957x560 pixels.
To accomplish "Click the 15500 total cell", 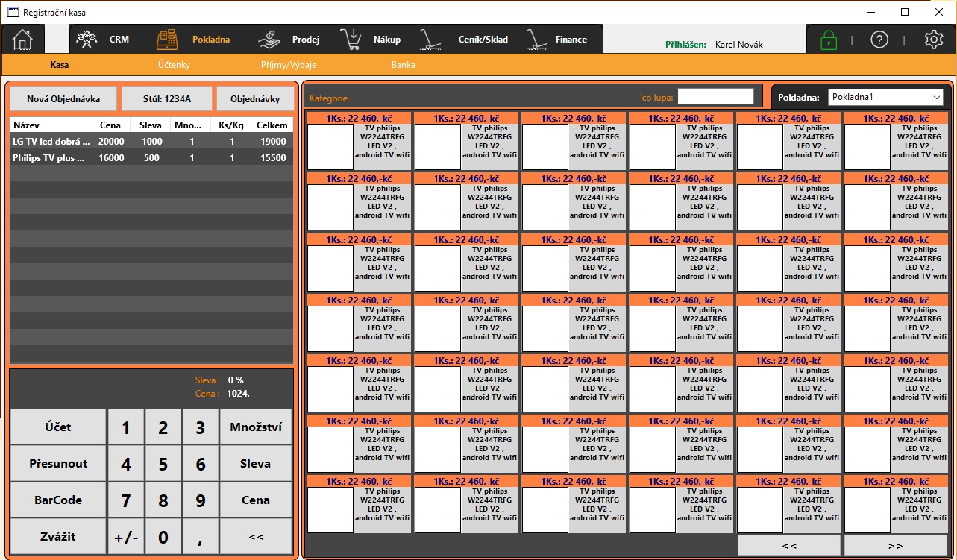I will pos(273,157).
